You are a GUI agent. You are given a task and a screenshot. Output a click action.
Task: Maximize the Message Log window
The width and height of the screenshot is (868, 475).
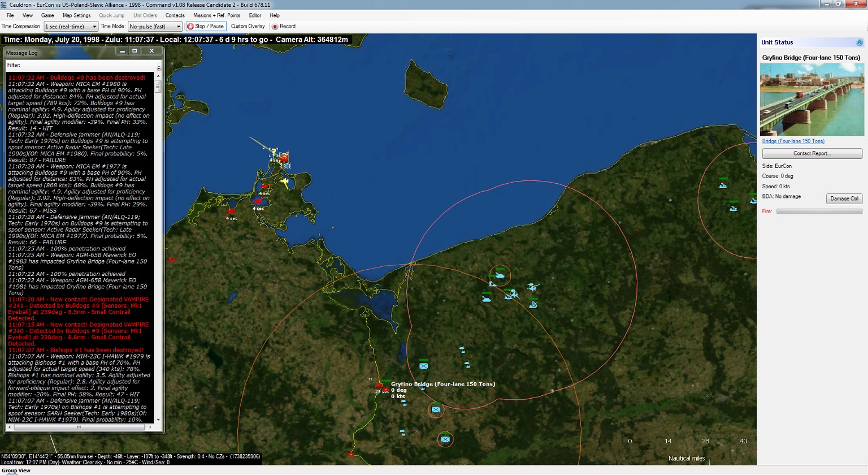(x=135, y=51)
